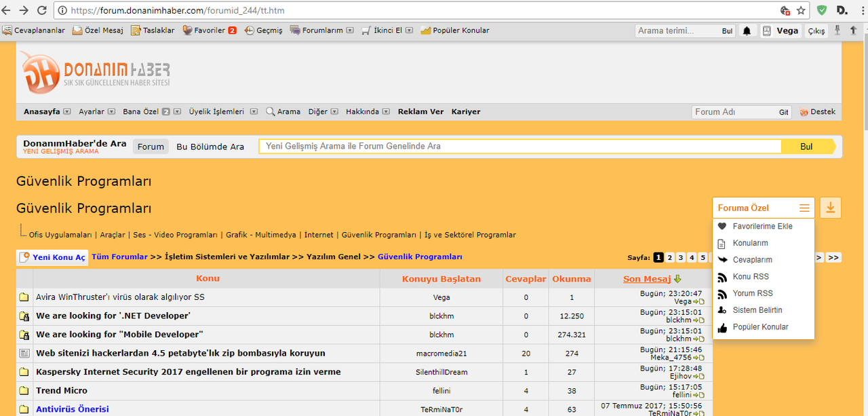Image resolution: width=868 pixels, height=416 pixels.
Task: Open Favoriler in the toolbar
Action: point(210,31)
